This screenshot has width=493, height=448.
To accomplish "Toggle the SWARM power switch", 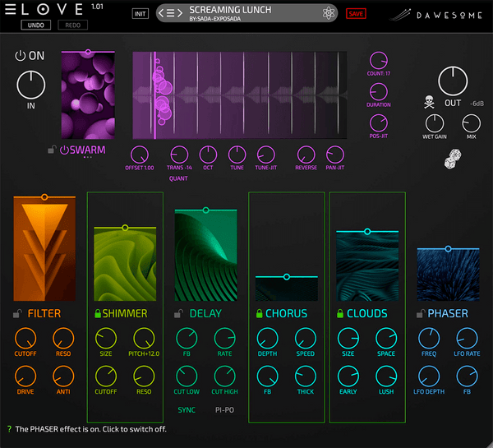I will (x=64, y=150).
